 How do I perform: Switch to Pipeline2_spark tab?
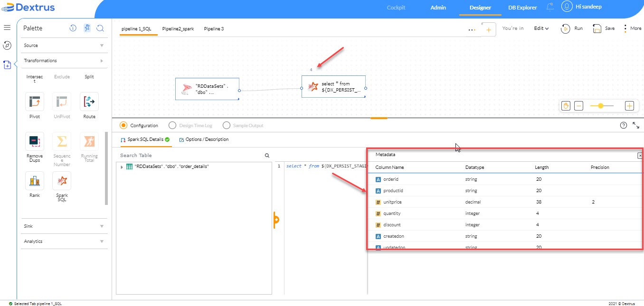point(178,29)
